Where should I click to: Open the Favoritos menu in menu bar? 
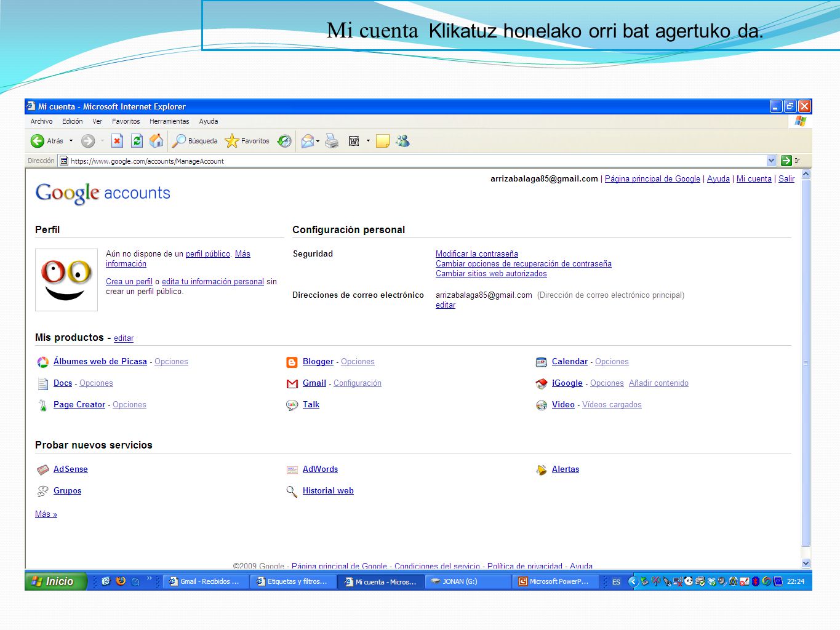pos(126,121)
